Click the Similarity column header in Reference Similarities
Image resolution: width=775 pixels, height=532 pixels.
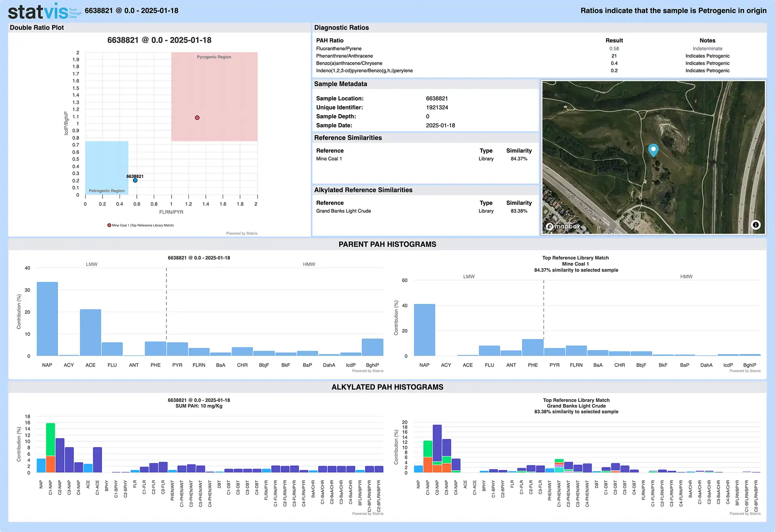[x=519, y=151]
